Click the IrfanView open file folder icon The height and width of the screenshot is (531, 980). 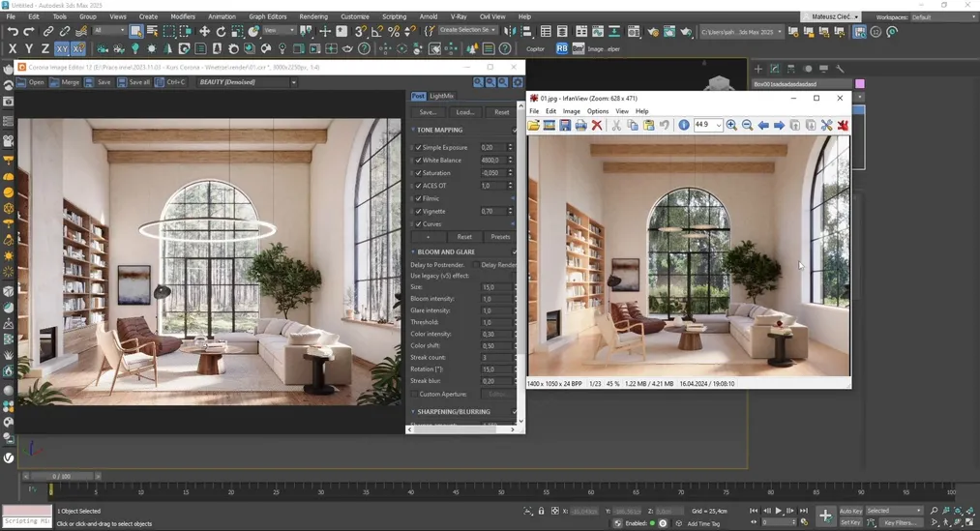(534, 125)
